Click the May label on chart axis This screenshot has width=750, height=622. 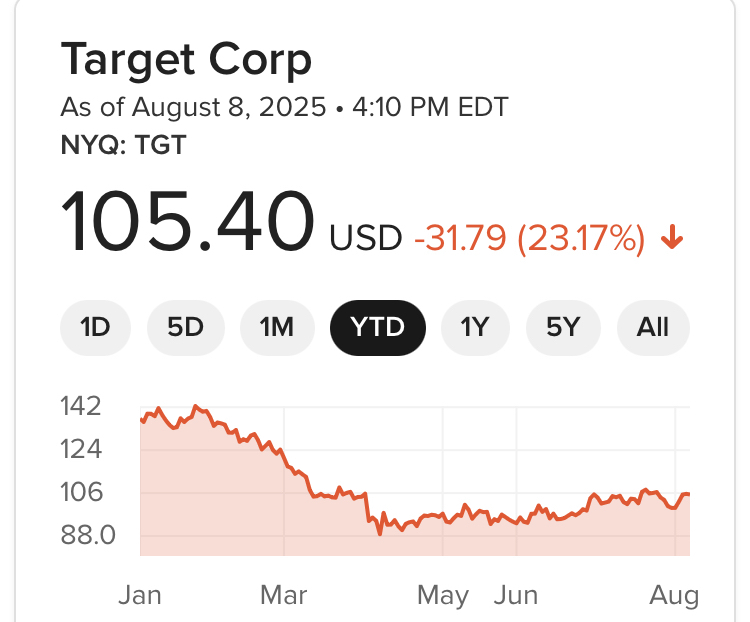[443, 595]
